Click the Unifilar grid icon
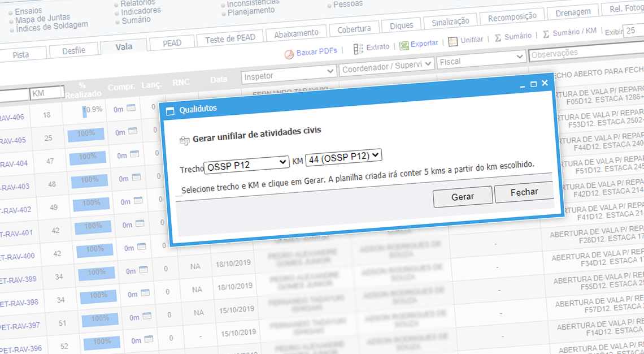Screen dimensions: 644x354 [x=453, y=42]
